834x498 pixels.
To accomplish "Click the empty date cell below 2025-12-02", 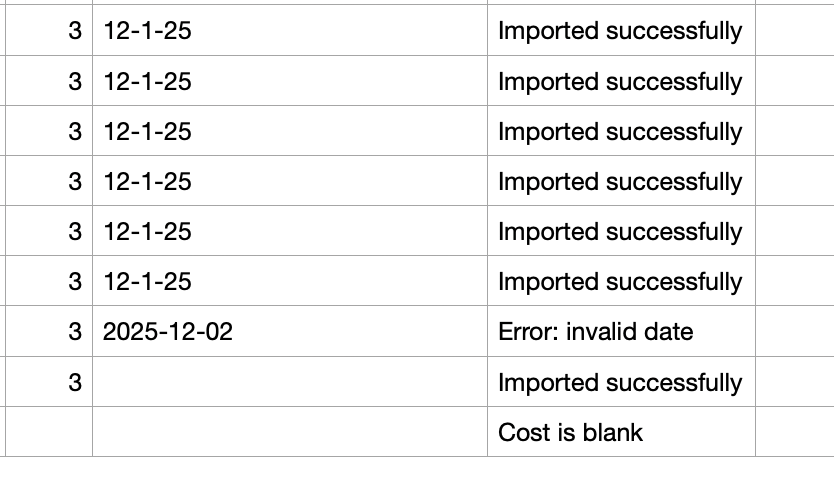I will click(x=289, y=382).
